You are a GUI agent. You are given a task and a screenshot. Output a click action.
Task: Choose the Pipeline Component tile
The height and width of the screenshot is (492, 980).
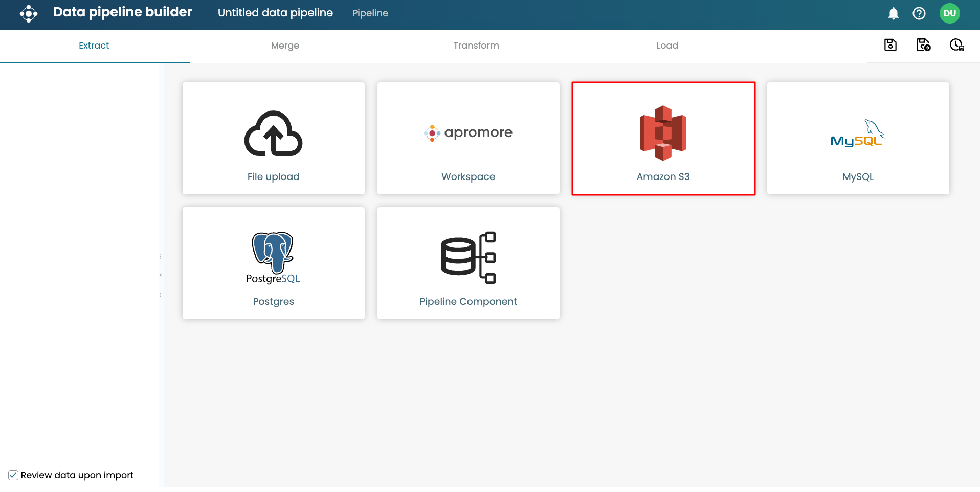[468, 263]
